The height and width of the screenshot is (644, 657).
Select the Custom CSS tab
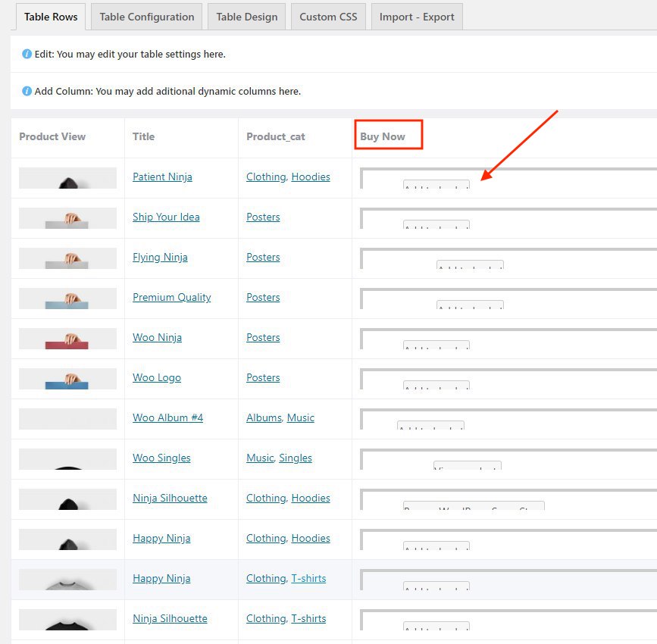pyautogui.click(x=328, y=17)
